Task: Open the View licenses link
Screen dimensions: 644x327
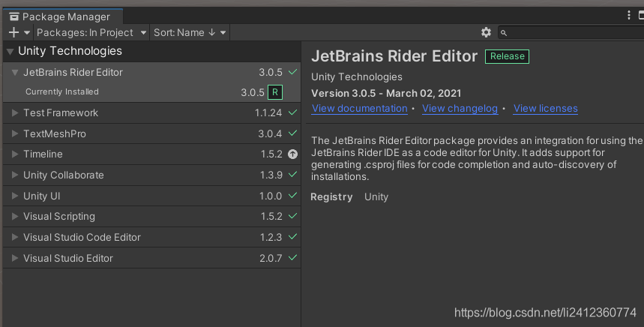Action: click(546, 109)
